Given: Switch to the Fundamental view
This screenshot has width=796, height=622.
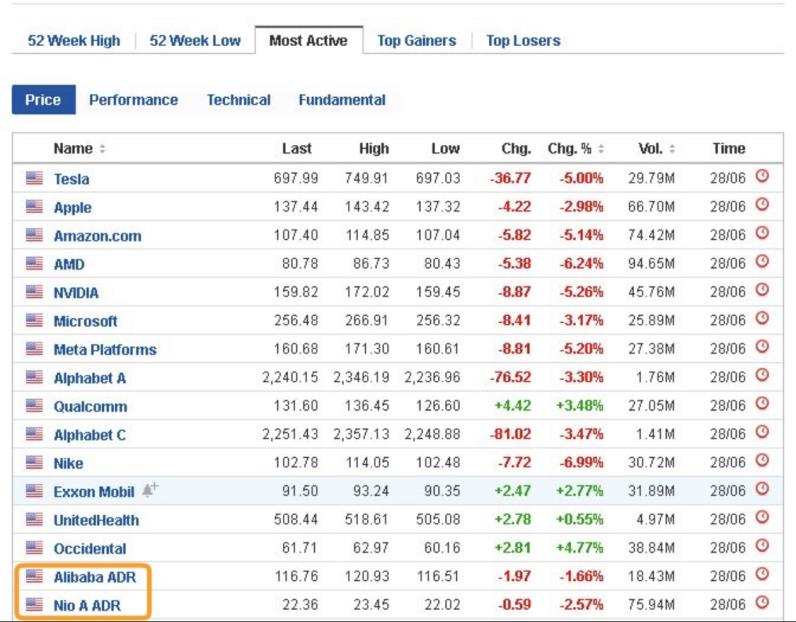Looking at the screenshot, I should point(342,100).
